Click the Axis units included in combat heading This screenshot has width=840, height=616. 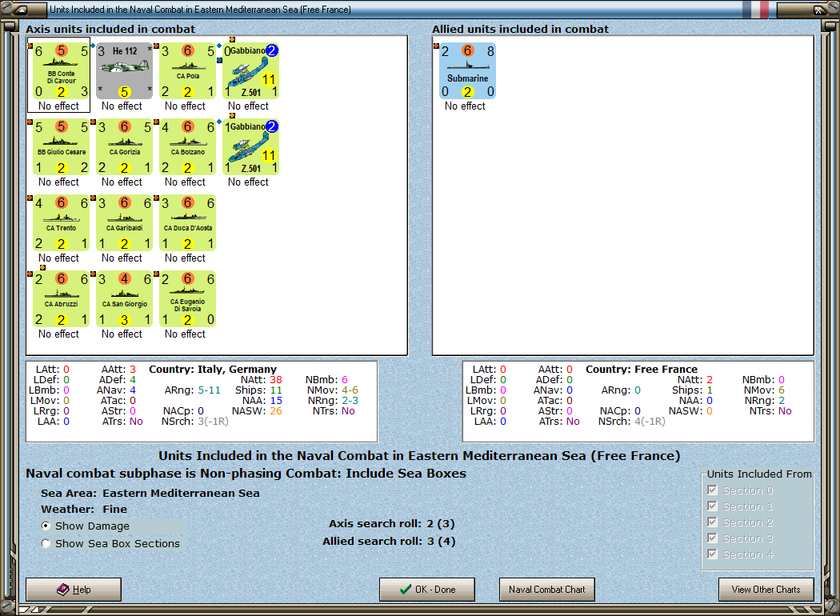coord(110,29)
